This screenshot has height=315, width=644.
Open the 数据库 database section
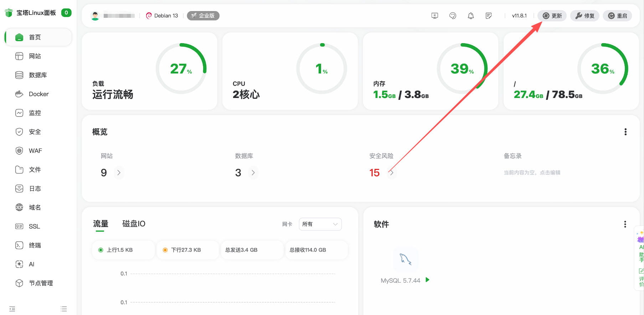[38, 75]
